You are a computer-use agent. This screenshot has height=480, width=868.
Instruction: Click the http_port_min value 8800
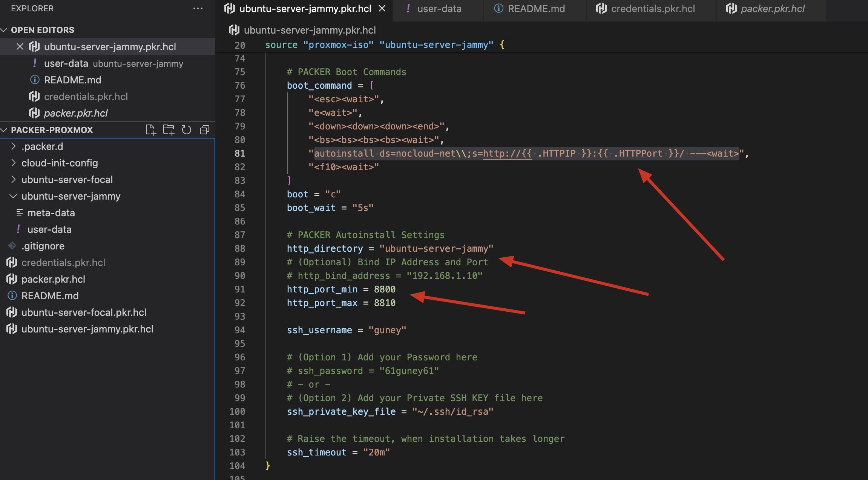(385, 289)
